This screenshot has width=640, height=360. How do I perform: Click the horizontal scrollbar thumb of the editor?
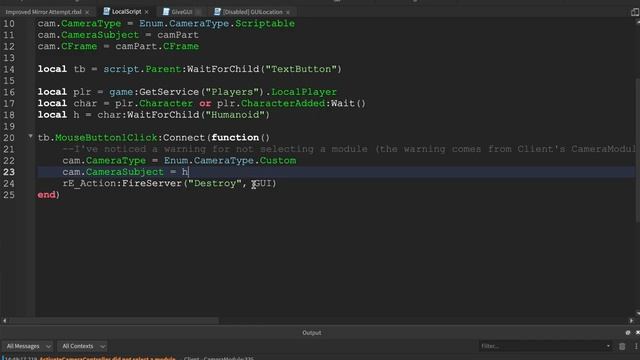114,320
